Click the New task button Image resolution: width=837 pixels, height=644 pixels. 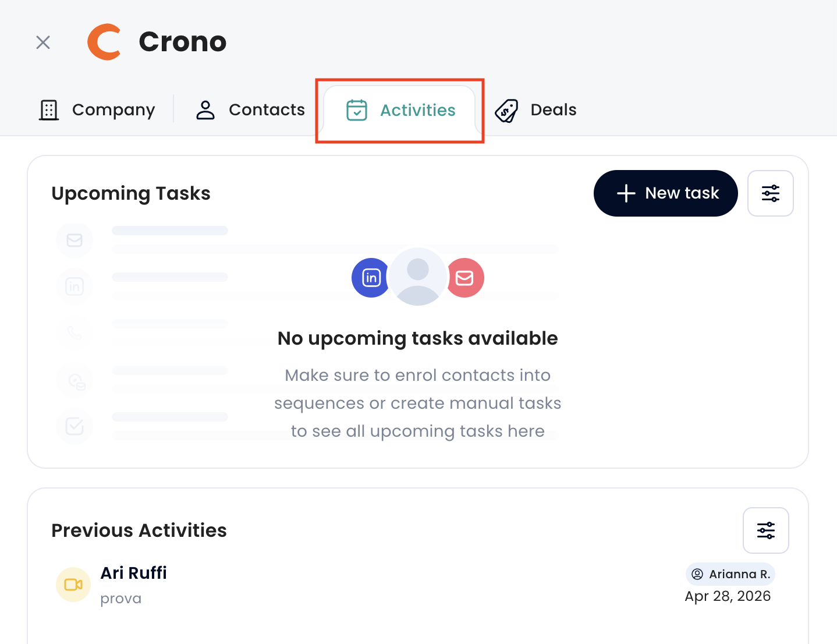(666, 193)
